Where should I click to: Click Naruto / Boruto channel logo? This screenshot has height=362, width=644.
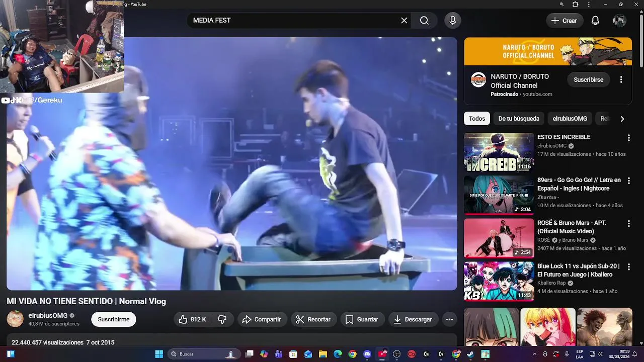coord(478,79)
